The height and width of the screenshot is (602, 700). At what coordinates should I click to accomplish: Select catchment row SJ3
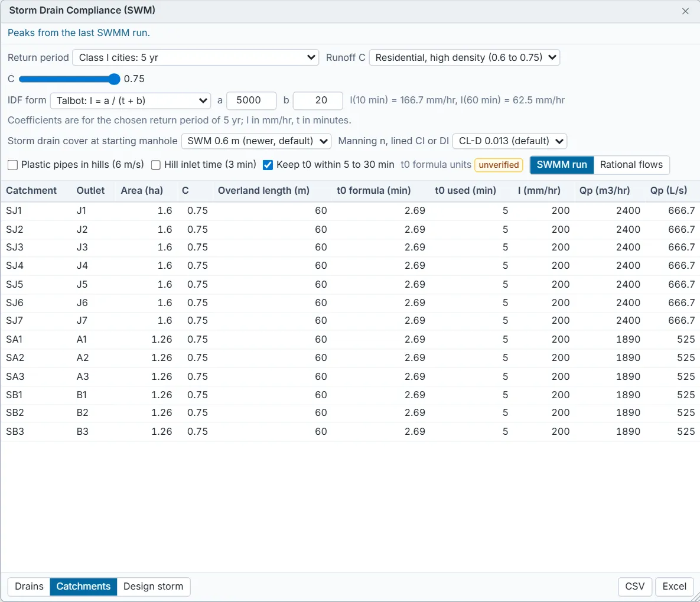pos(350,248)
